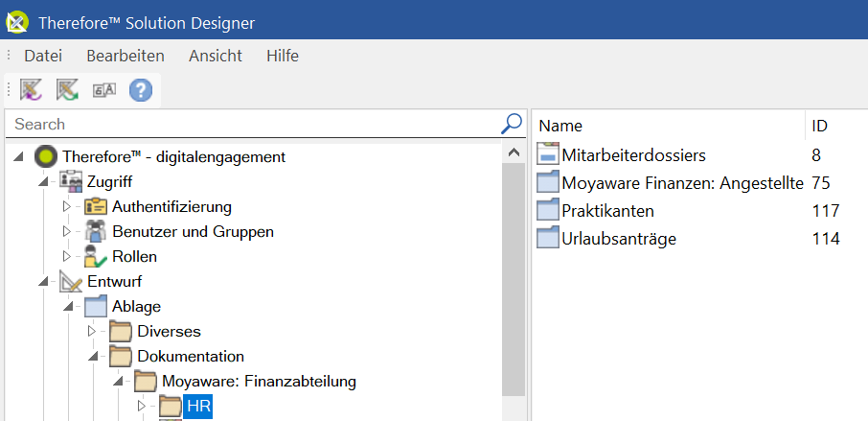Click the tree scrollbar up arrow

click(x=514, y=152)
